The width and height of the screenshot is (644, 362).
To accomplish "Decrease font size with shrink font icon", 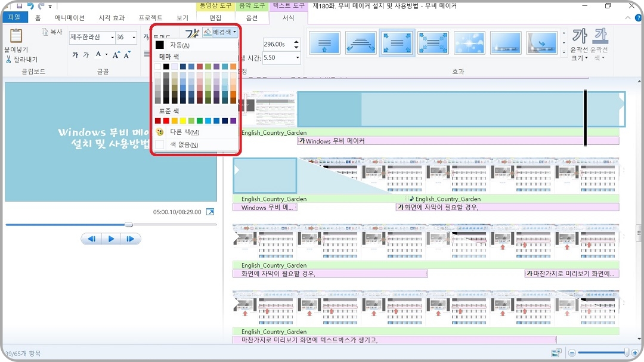I will 128,55.
